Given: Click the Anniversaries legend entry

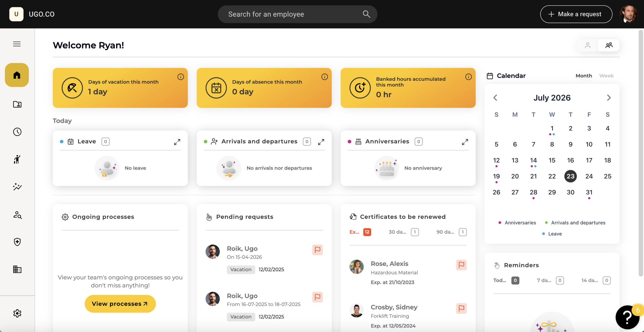Looking at the screenshot, I should 517,223.
